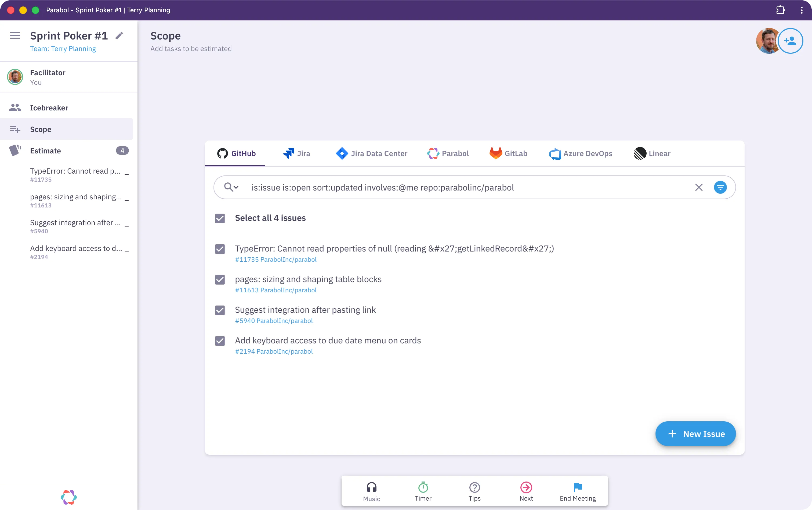
Task: Remove task #11613 from the sidebar list
Action: pyautogui.click(x=127, y=200)
